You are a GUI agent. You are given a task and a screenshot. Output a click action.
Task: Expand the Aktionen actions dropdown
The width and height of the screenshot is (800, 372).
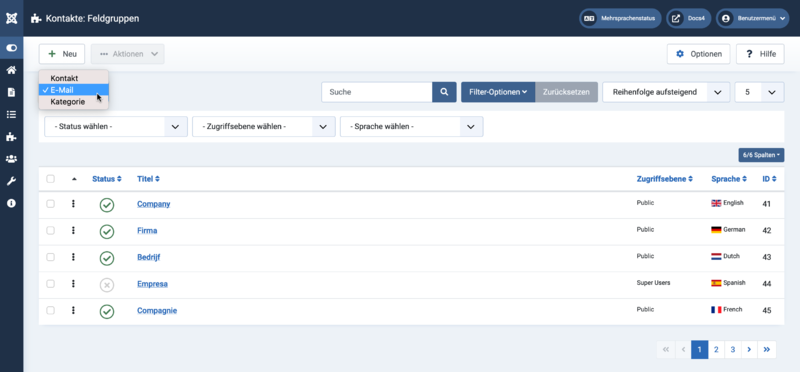point(128,54)
